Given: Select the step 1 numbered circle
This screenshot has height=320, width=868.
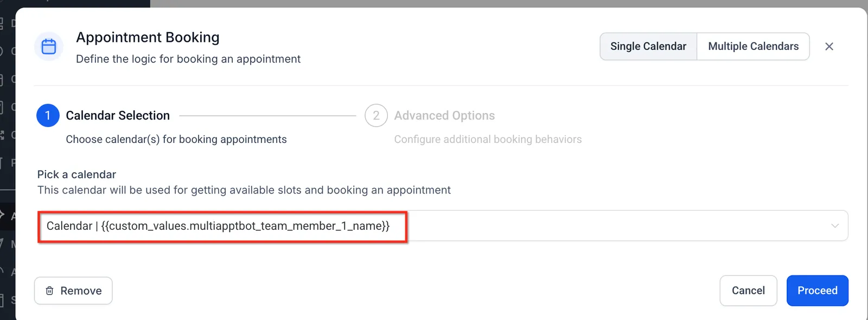Looking at the screenshot, I should [48, 116].
